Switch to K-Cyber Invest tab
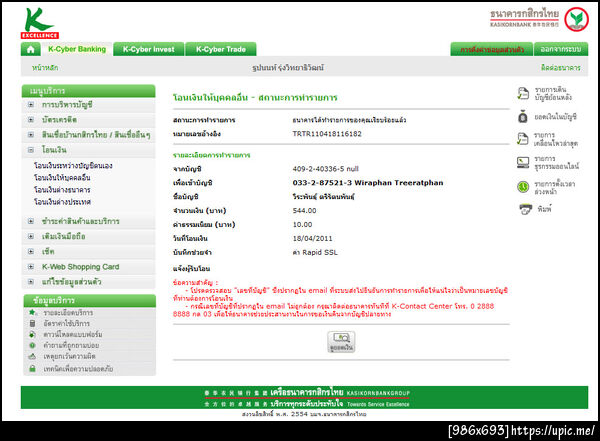 pyautogui.click(x=148, y=49)
